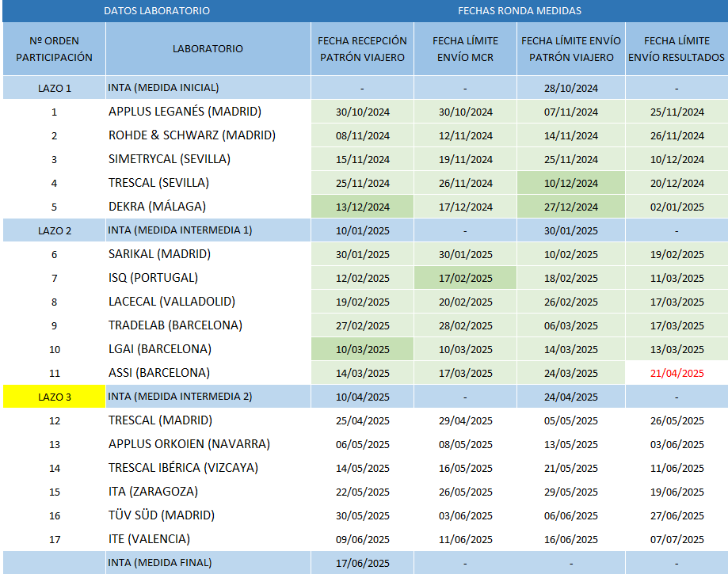Screen dimensions: 728x574
Task: Click the DATOS LABORATORIO header
Action: tap(157, 10)
